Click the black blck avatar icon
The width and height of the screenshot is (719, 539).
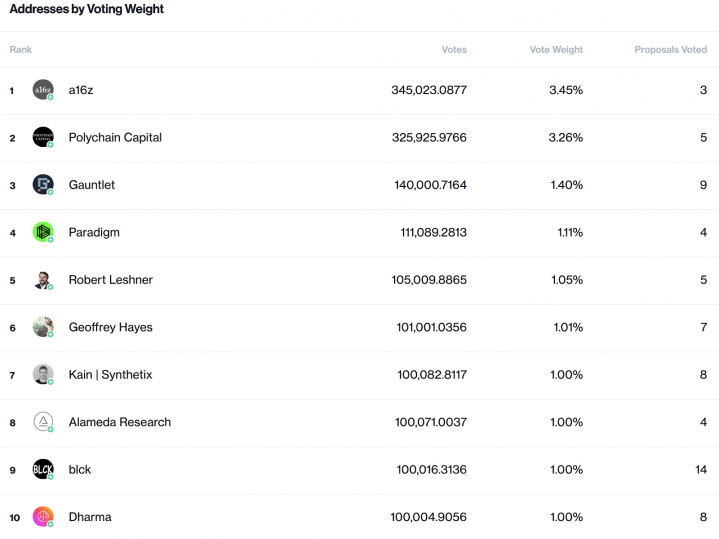pos(43,469)
